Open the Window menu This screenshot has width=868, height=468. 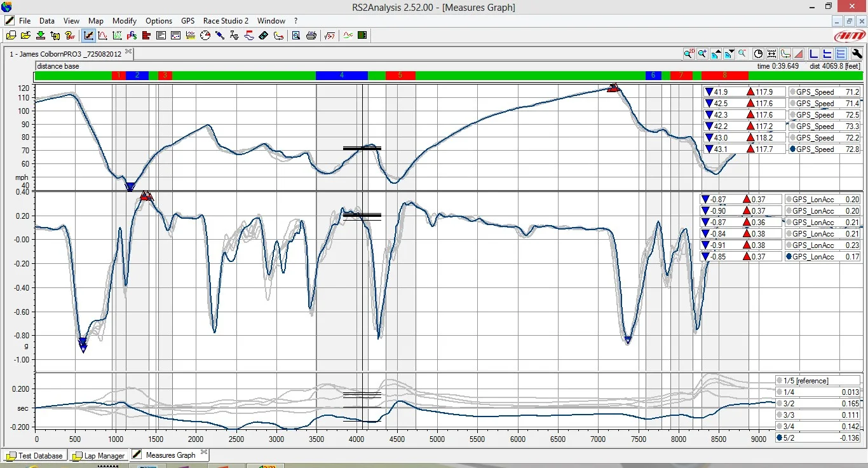(271, 21)
